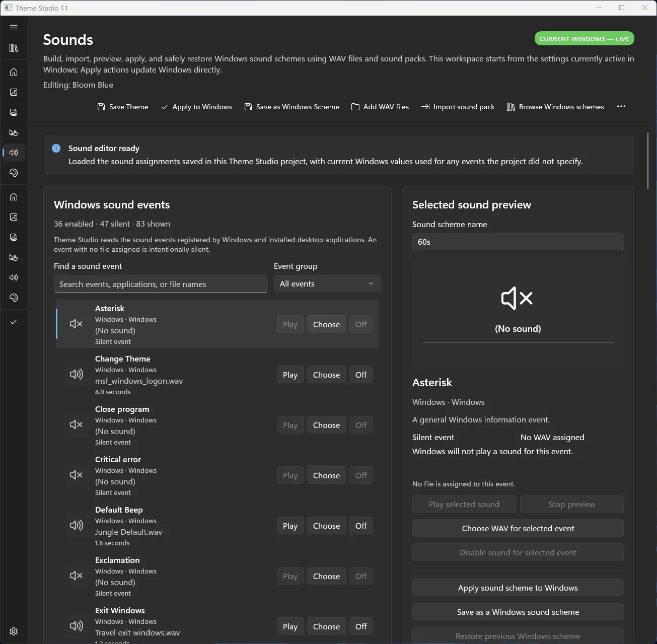
Task: Click the info icon beside Sound editor ready
Action: pos(56,148)
